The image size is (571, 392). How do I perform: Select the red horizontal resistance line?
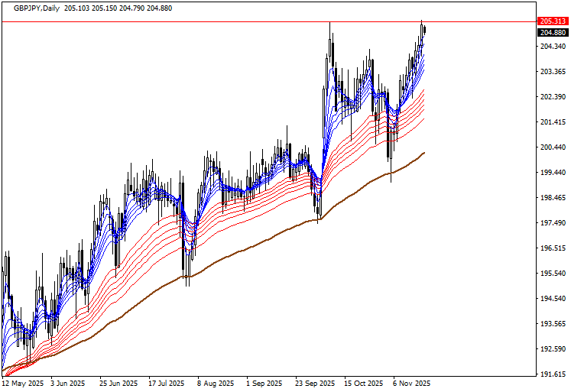(229, 22)
